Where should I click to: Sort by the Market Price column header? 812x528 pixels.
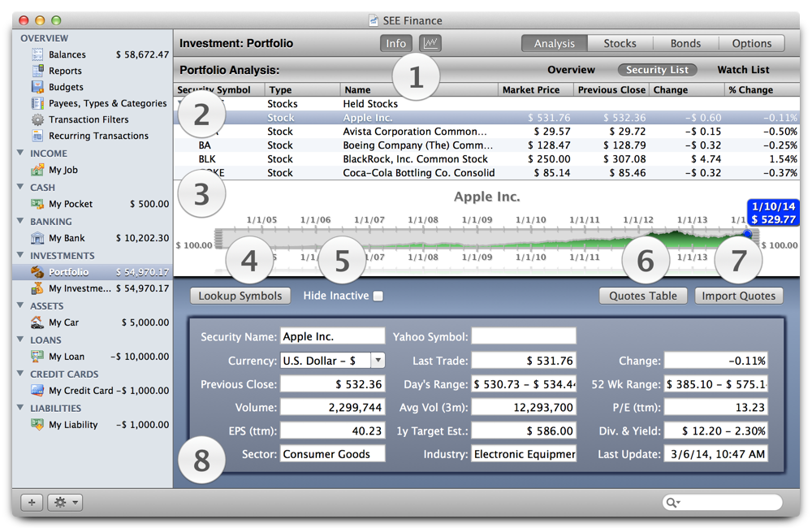[535, 89]
